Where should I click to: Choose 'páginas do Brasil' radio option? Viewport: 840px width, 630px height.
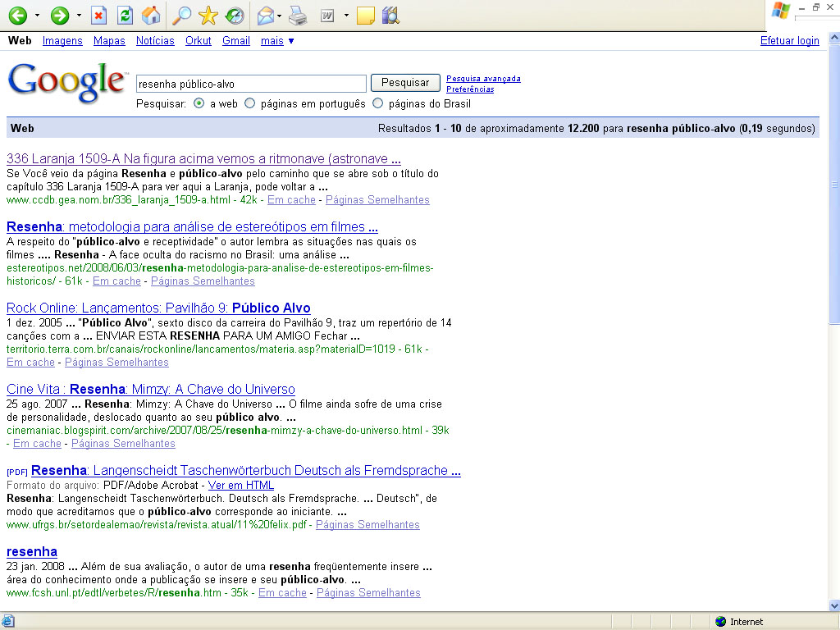click(x=378, y=104)
